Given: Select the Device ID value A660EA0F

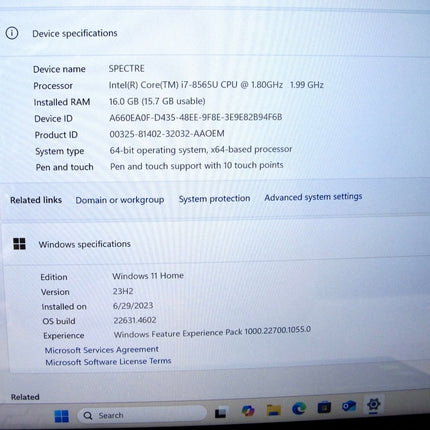Looking at the screenshot, I should (x=196, y=117).
